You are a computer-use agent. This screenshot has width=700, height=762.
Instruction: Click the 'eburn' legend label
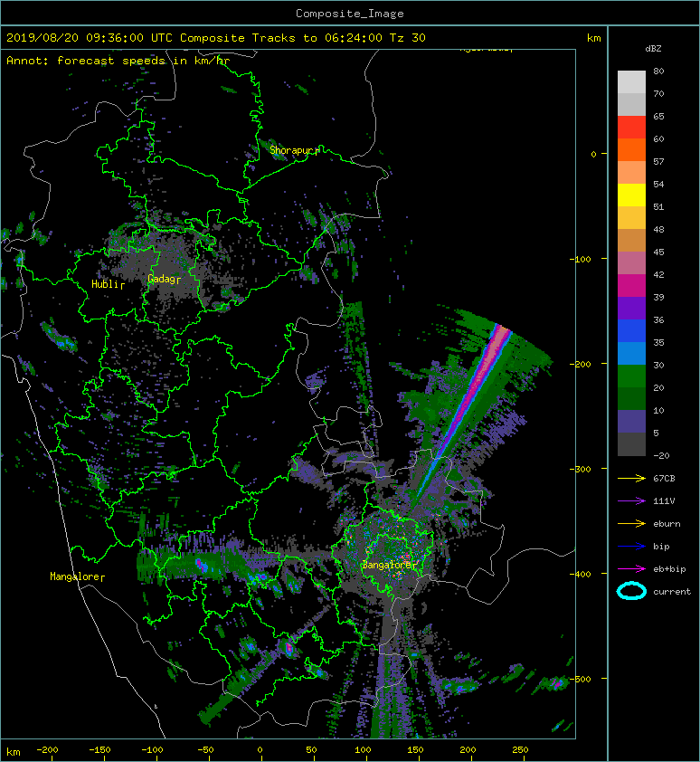[x=667, y=524]
